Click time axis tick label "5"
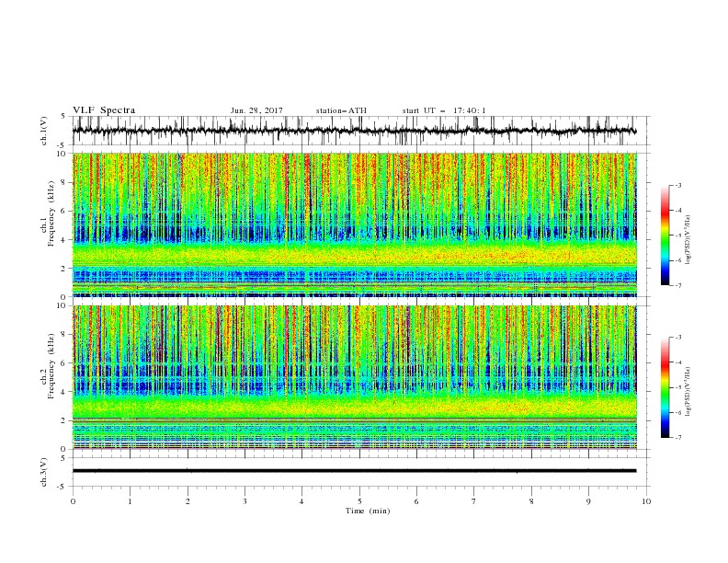The height and width of the screenshot is (563, 728). click(359, 501)
